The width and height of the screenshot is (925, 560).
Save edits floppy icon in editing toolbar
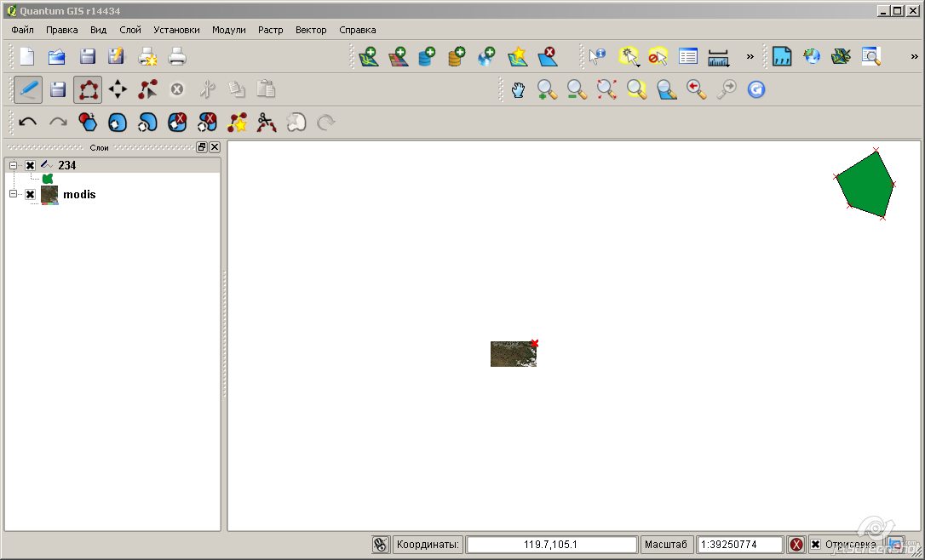click(x=58, y=89)
